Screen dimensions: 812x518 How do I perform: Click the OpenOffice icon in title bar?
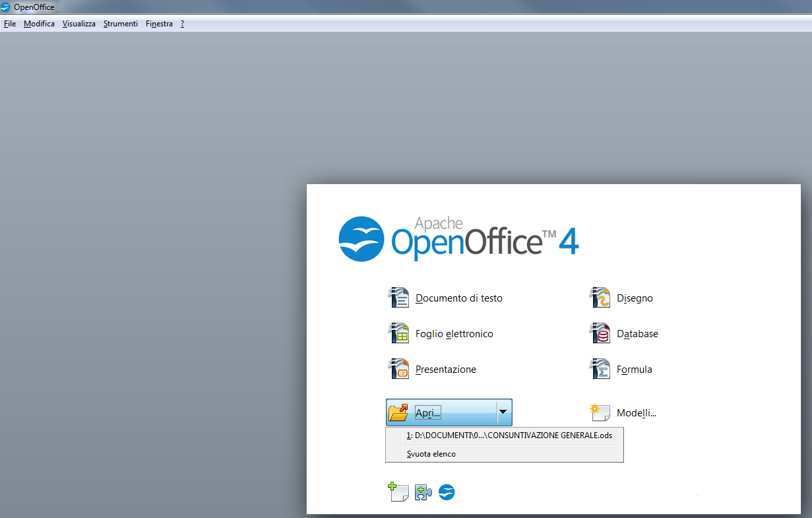point(5,7)
